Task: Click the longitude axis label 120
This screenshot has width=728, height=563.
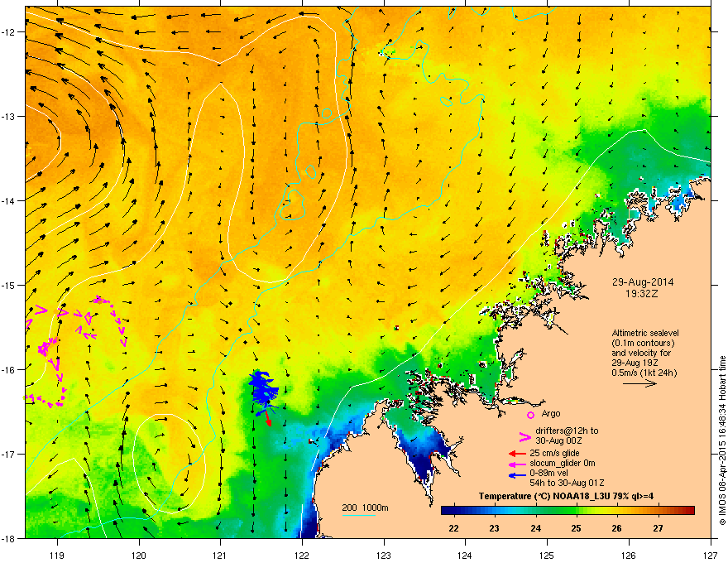Action: click(x=139, y=555)
